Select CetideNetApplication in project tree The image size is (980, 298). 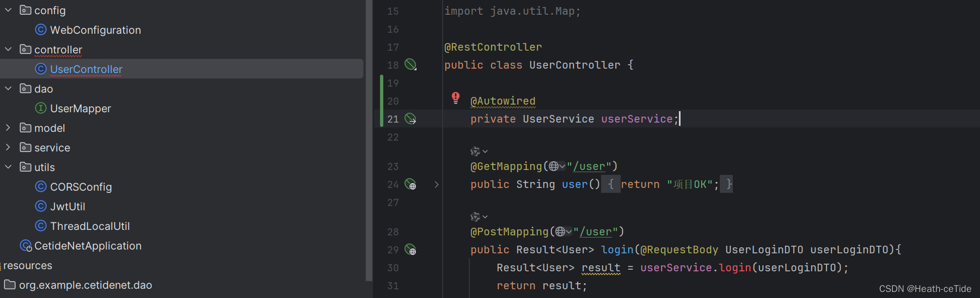tap(88, 246)
